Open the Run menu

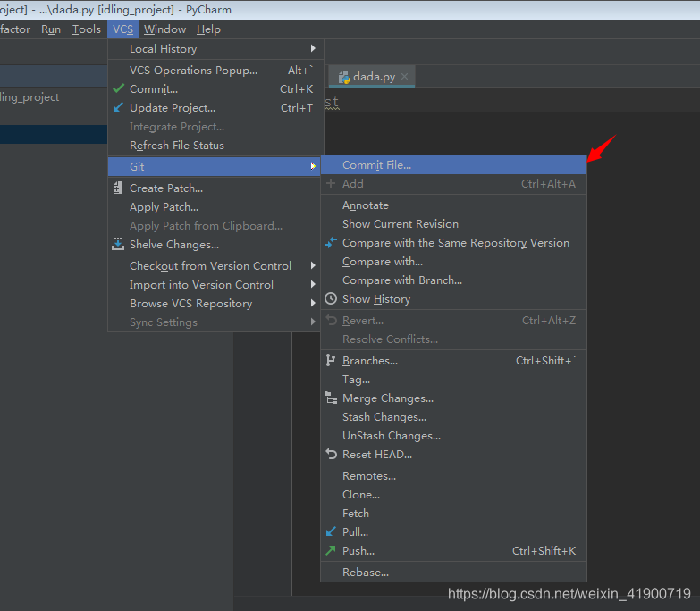(51, 29)
